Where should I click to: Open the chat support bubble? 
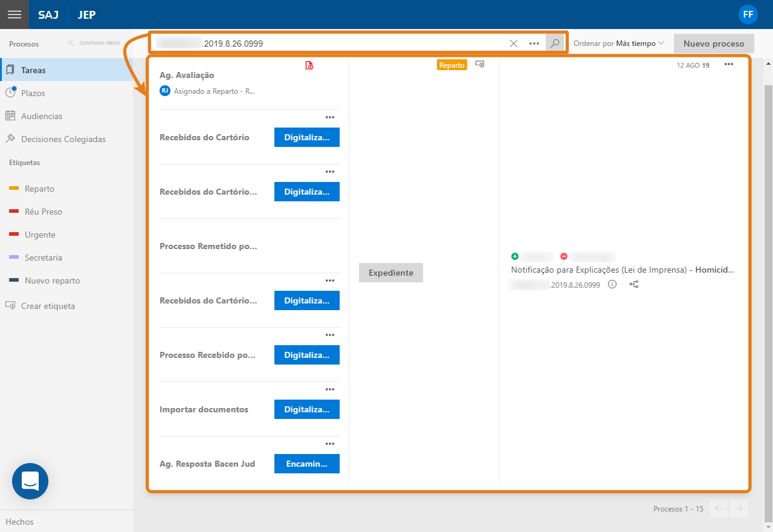pos(30,481)
